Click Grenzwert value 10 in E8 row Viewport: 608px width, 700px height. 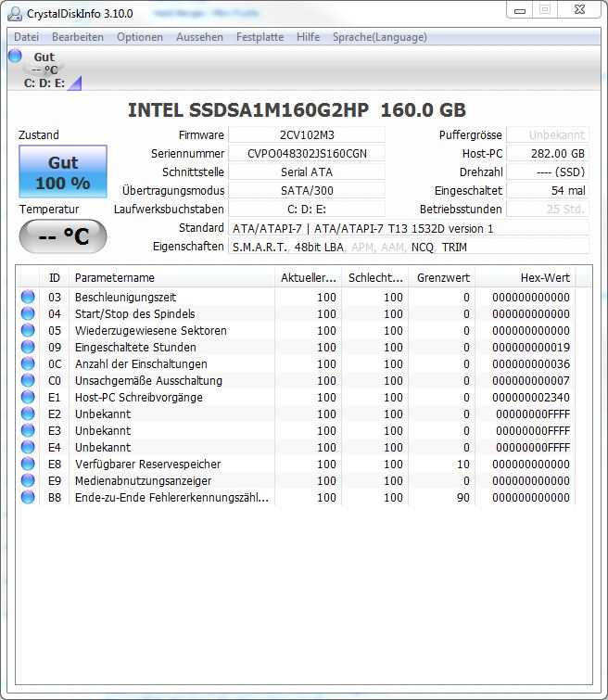point(463,465)
